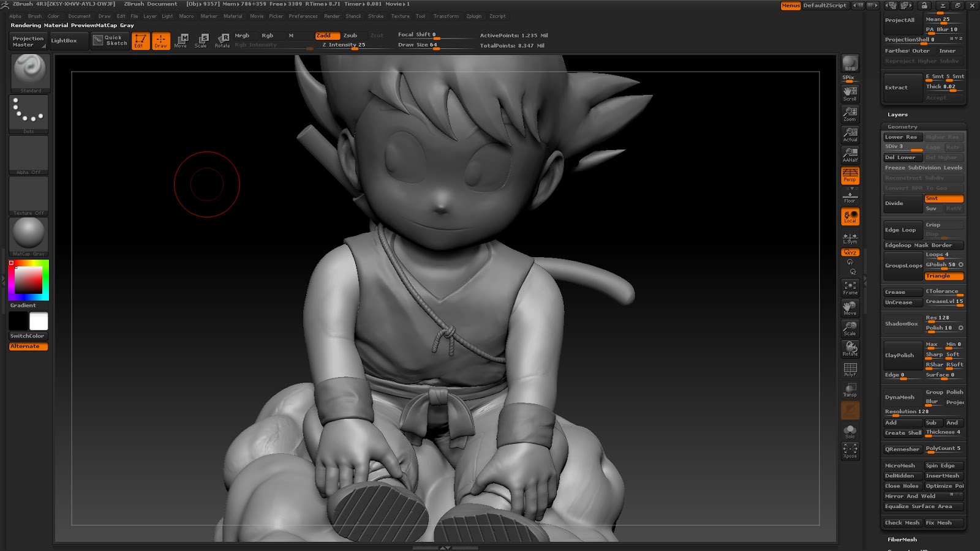Open the Standard brush thumbnail
This screenshot has height=551, width=980.
(x=29, y=72)
